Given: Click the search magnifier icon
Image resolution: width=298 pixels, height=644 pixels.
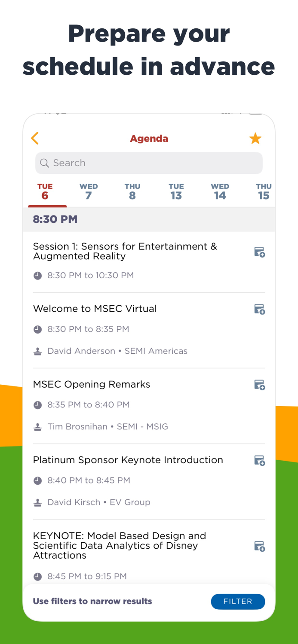Looking at the screenshot, I should pyautogui.click(x=44, y=163).
